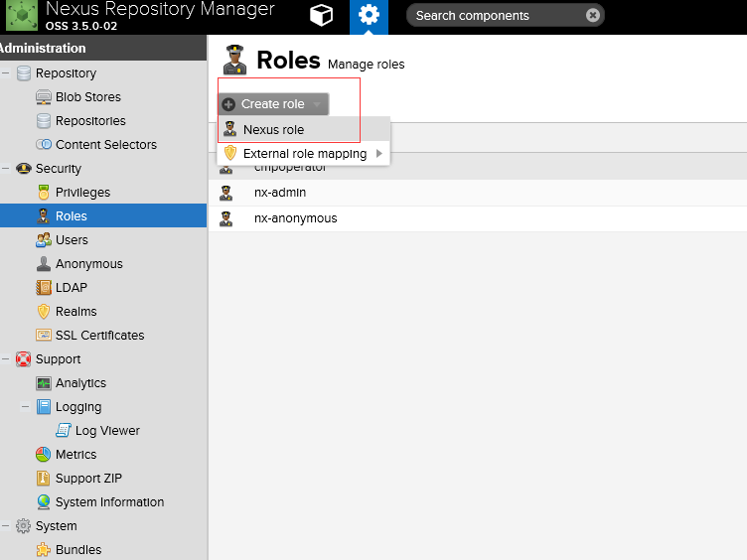747x560 pixels.
Task: Click the Realms shield icon
Action: 44,312
